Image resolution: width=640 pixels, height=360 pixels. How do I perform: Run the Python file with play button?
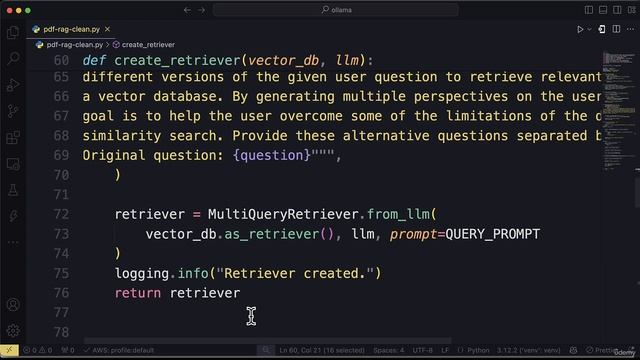pos(580,29)
